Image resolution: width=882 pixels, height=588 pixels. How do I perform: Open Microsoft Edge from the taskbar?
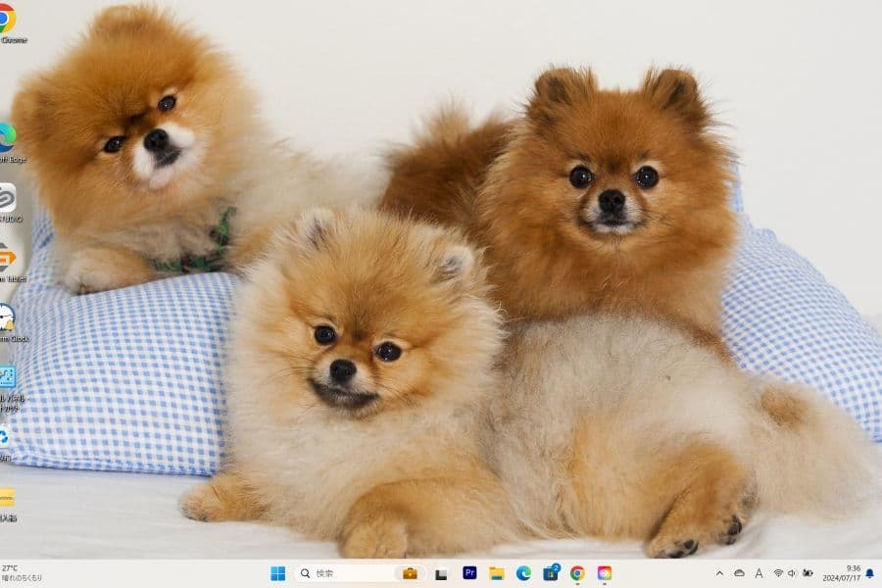(523, 573)
